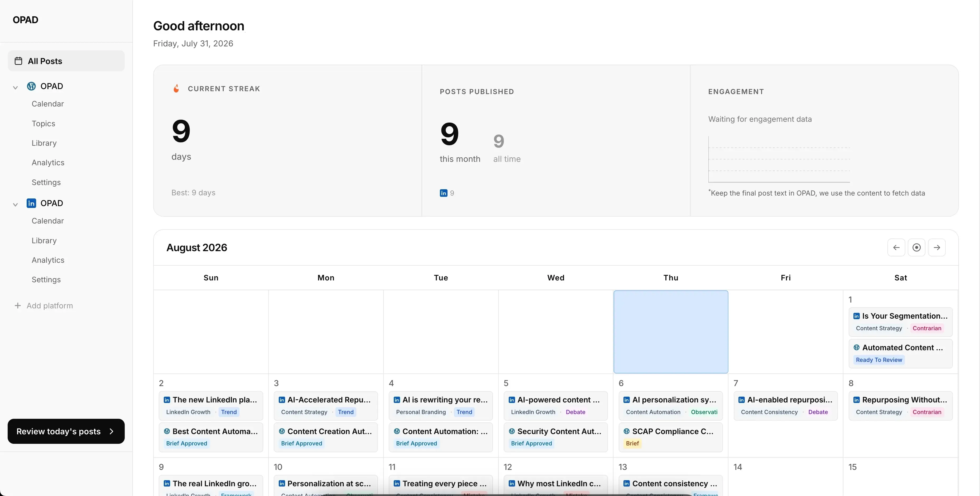Click Brief Approved badge under 'Security Content Aut...'
Viewport: 980px width, 496px height.
coord(531,444)
